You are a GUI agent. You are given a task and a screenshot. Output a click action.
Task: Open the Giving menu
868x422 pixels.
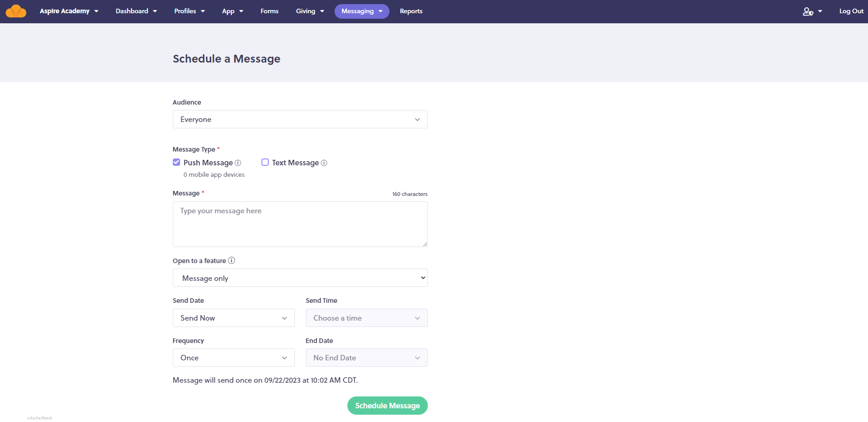[x=309, y=11]
